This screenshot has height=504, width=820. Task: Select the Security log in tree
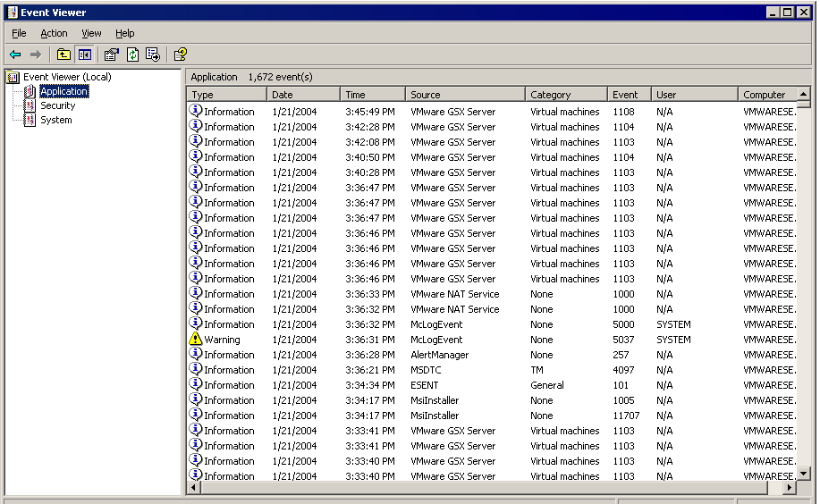(x=57, y=105)
